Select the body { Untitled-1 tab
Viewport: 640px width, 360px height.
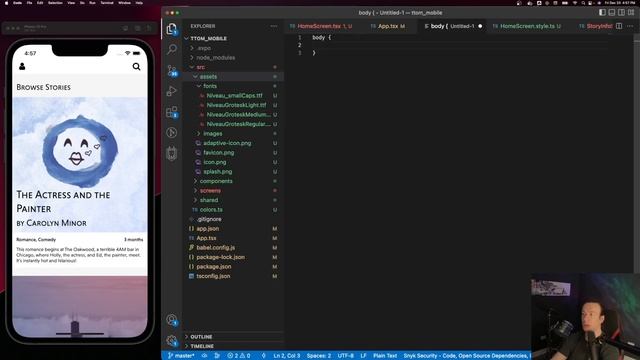click(452, 26)
